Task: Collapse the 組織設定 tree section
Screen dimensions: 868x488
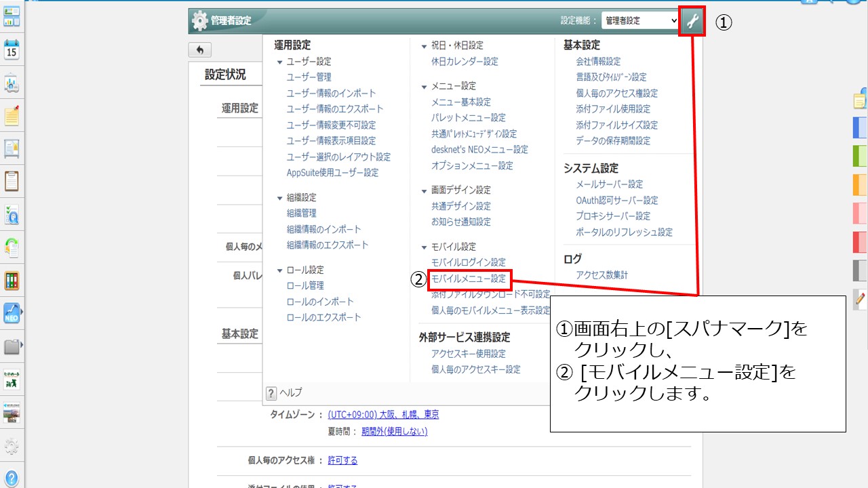Action: point(279,198)
